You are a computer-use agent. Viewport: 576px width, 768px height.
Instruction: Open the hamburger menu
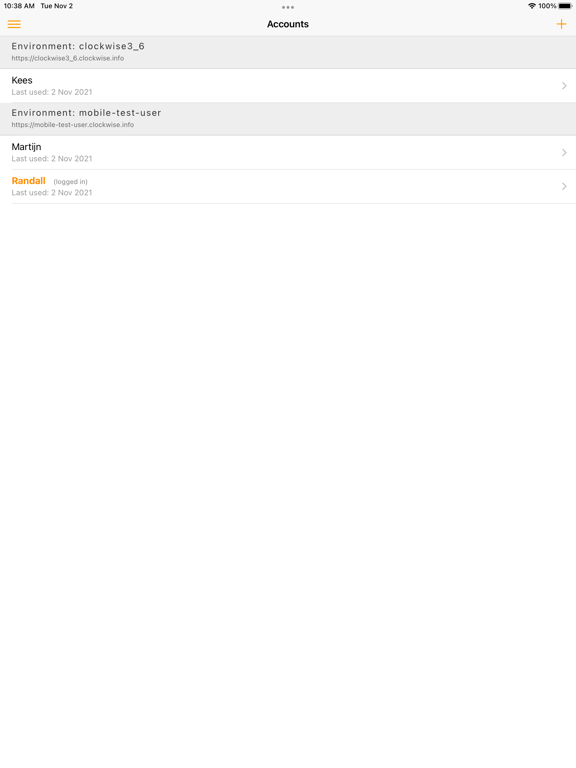[14, 24]
